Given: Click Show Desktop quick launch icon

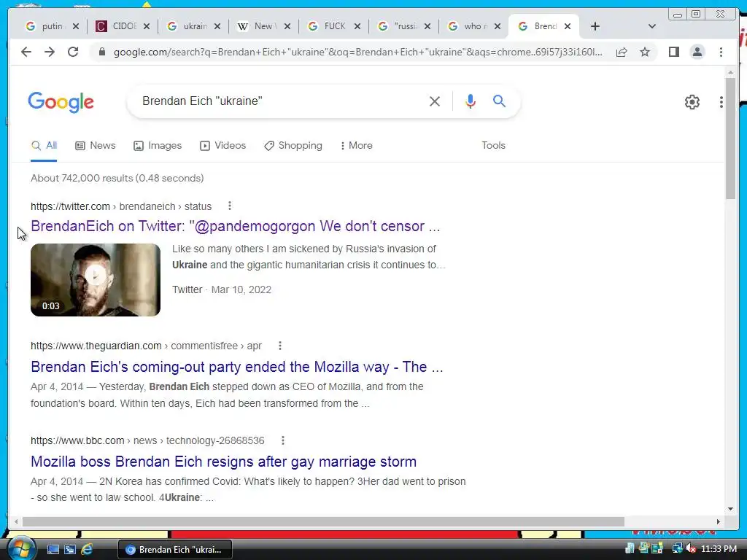Looking at the screenshot, I should point(53,550).
